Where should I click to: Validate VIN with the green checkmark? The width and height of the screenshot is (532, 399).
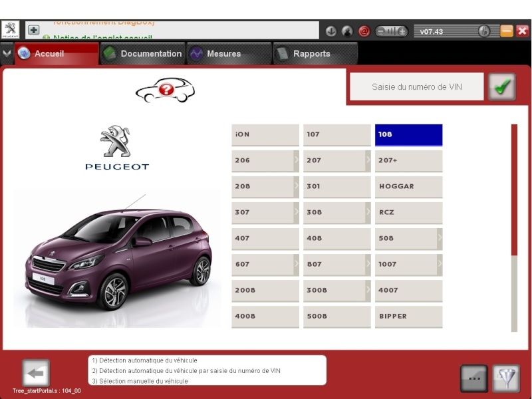(502, 86)
